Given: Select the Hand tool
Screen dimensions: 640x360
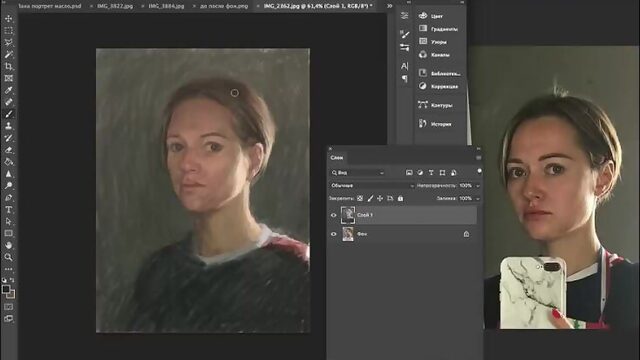Looking at the screenshot, I should coord(8,245).
